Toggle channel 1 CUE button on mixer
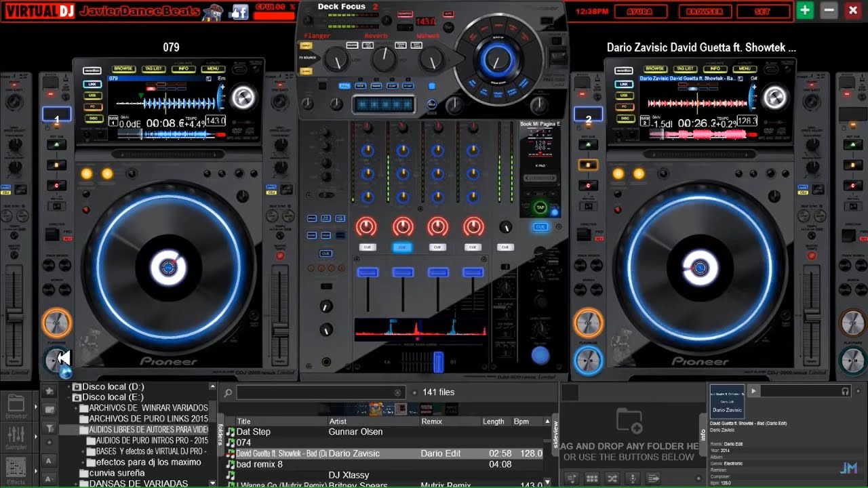 tap(368, 247)
